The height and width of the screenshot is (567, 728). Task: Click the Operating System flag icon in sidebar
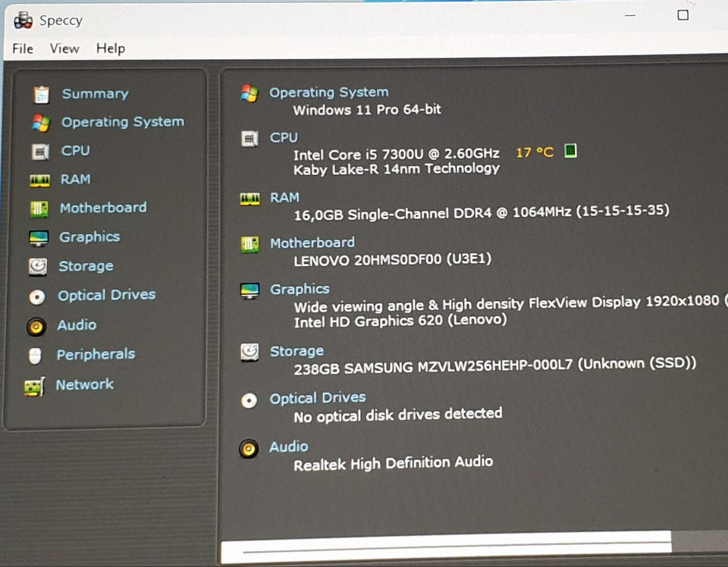click(41, 123)
